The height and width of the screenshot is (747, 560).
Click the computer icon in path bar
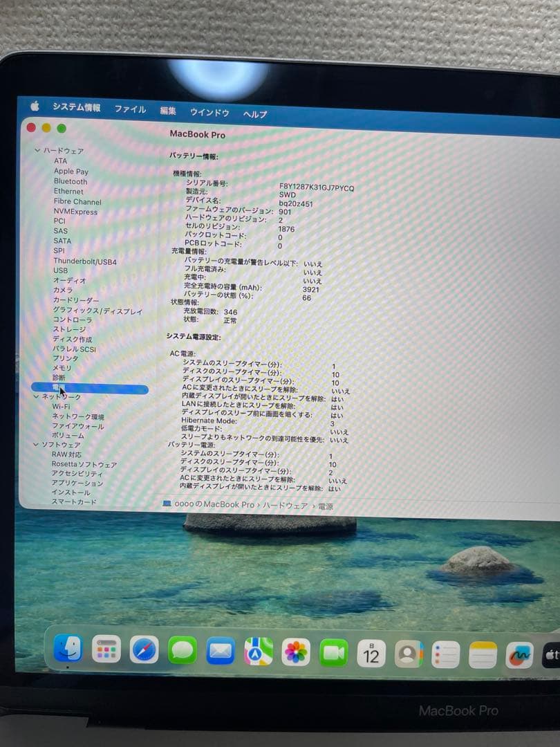pos(167,503)
